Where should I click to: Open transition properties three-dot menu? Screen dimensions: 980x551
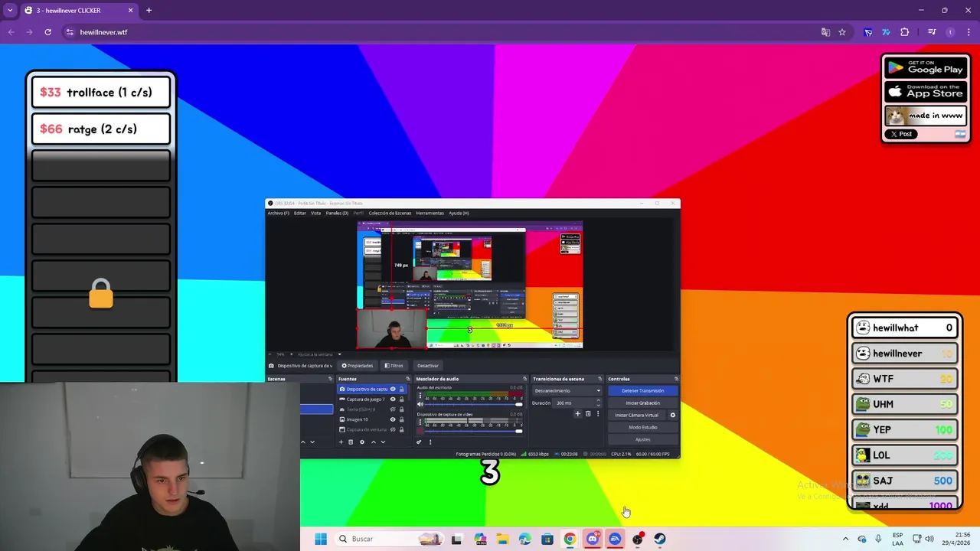(598, 413)
